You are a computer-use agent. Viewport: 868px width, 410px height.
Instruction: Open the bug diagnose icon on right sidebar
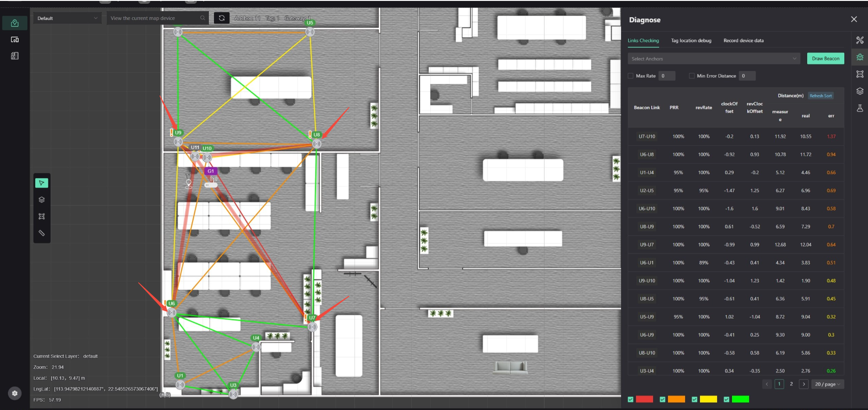coord(860,57)
